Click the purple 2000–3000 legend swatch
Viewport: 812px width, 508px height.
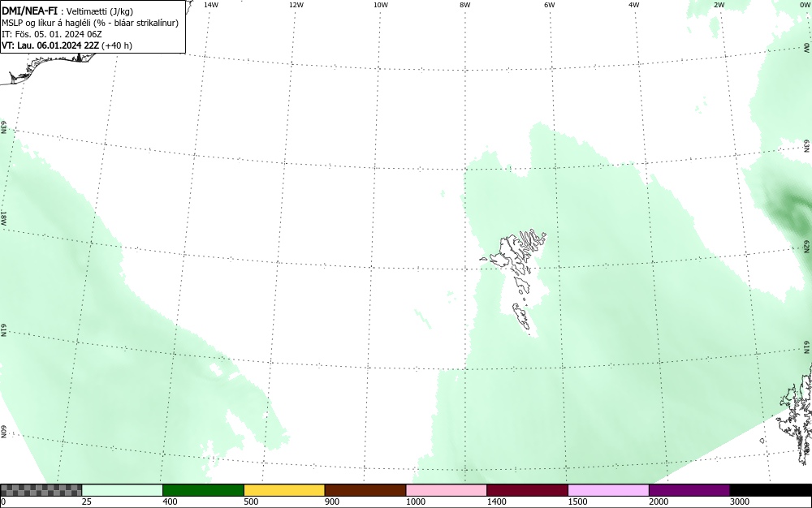[x=689, y=490]
